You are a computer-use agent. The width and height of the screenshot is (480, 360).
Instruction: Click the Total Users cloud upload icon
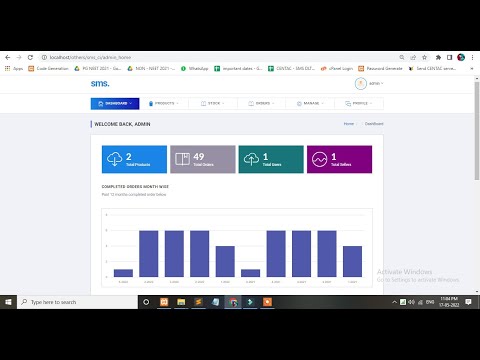251,159
